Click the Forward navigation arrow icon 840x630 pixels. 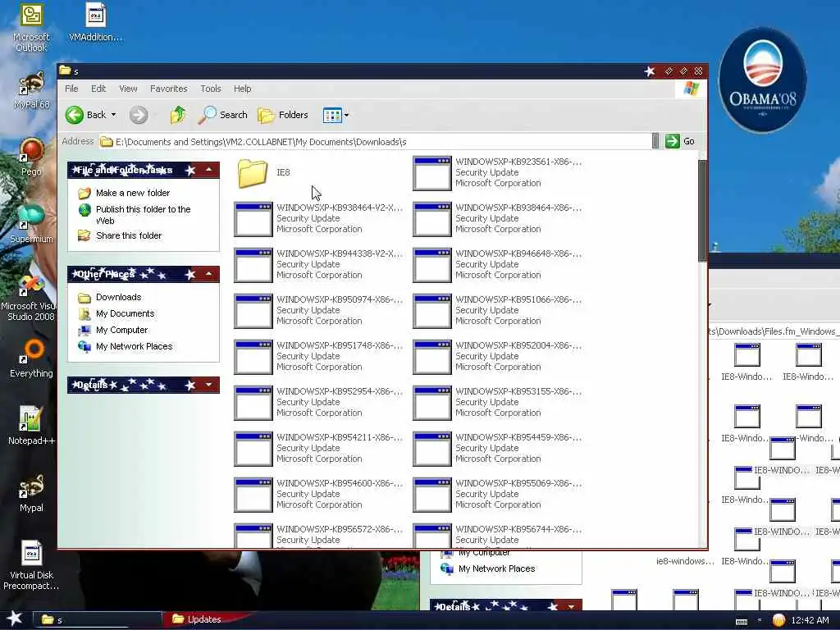(139, 115)
